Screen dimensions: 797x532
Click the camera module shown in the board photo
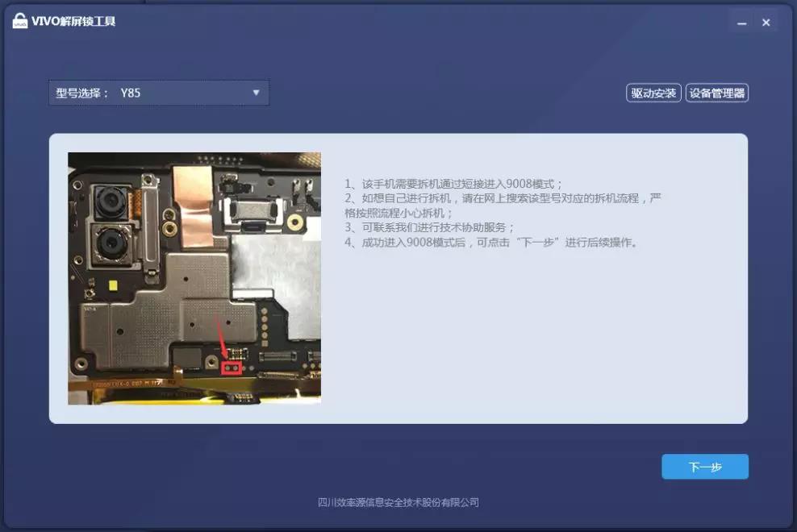[109, 202]
